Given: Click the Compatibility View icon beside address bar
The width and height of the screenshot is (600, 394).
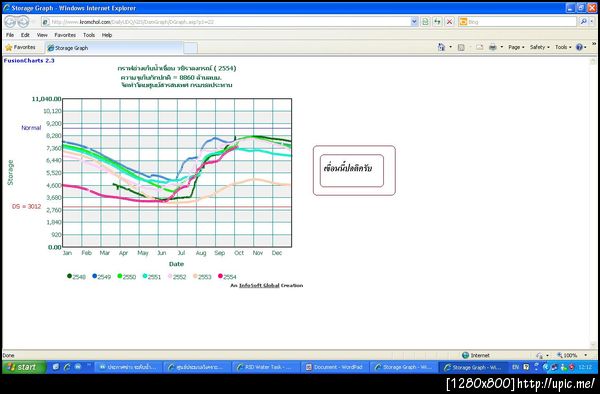Looking at the screenshot, I should pyautogui.click(x=425, y=22).
